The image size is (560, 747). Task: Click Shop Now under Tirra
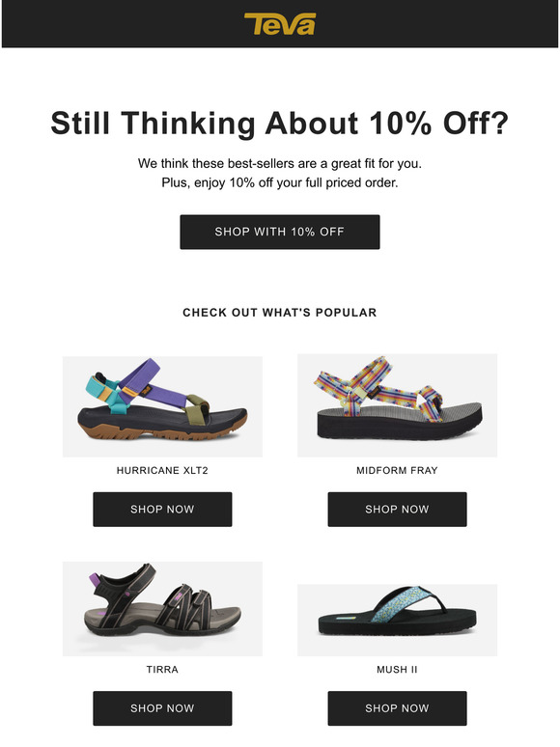pos(162,708)
